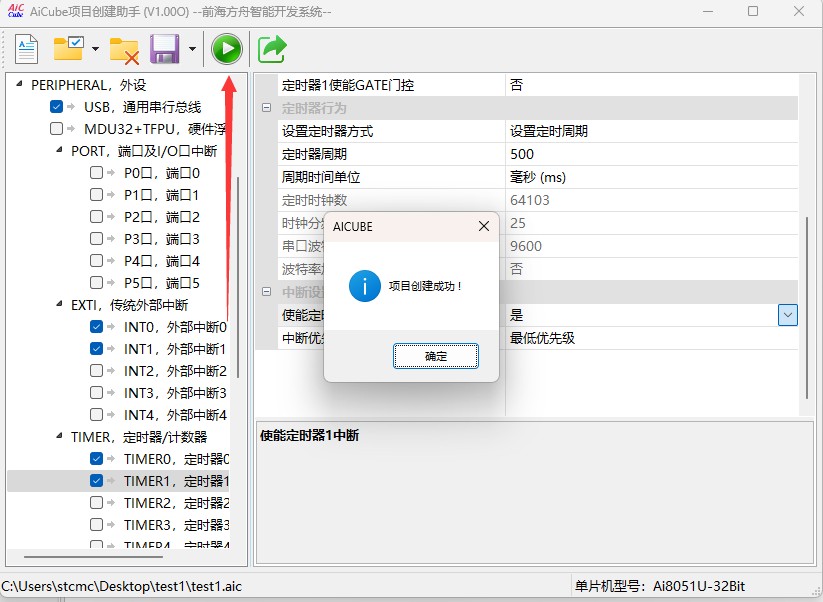Collapse the 中断设置 property section
823x602 pixels.
point(267,292)
